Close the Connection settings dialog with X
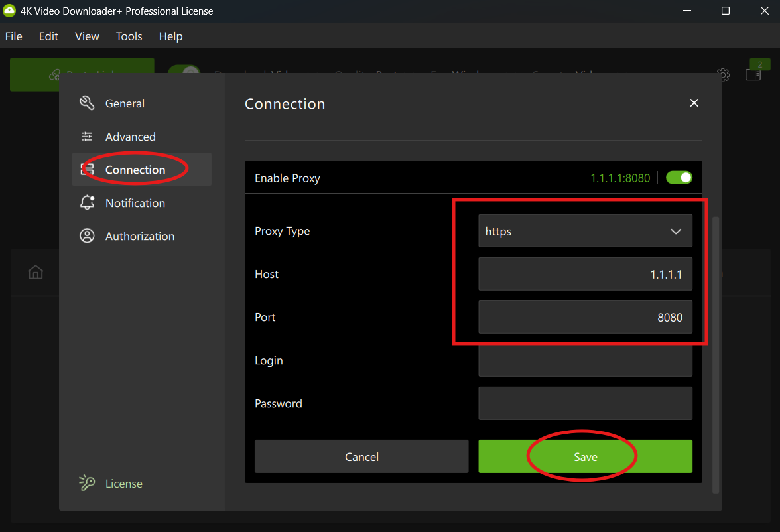780x532 pixels. pos(694,103)
